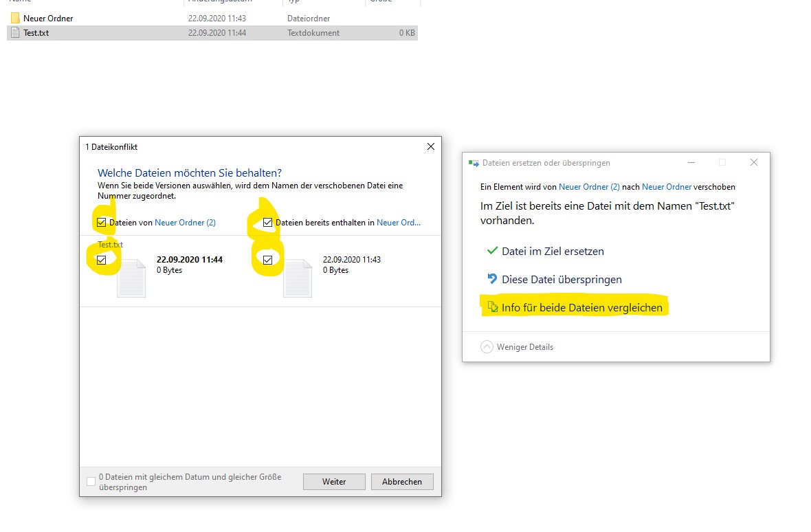The width and height of the screenshot is (811, 532).
Task: Uncheck 'Dateien von Neuer Ordner (2)'
Action: point(102,222)
